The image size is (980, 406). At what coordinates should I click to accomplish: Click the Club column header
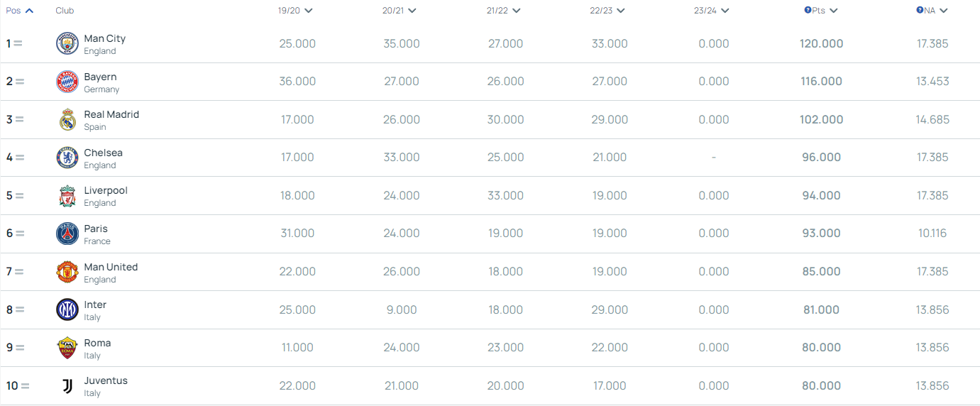click(x=65, y=11)
